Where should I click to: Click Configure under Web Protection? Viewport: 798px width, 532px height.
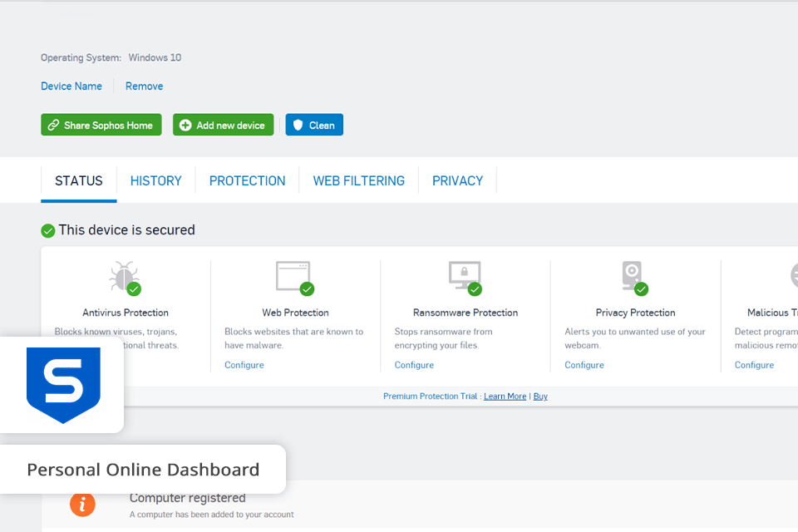[244, 365]
